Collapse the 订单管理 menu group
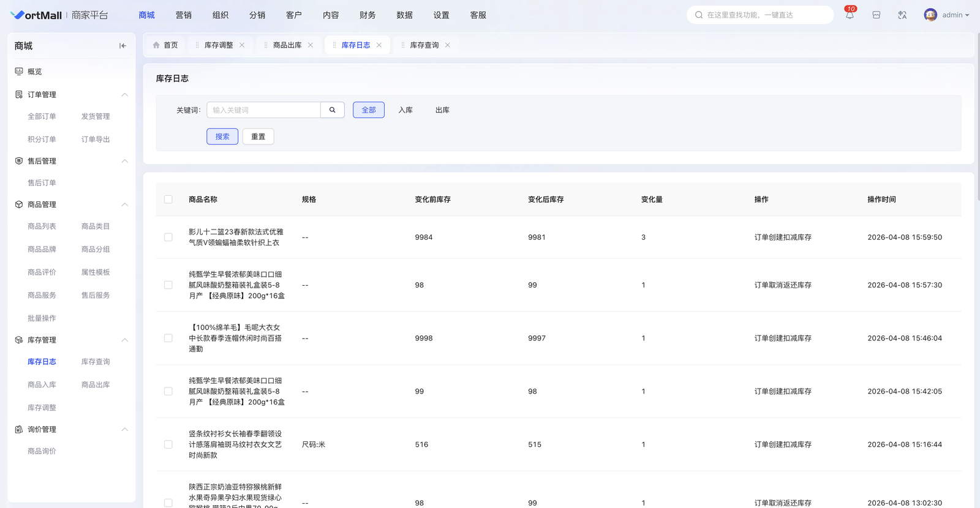This screenshot has width=980, height=508. coord(124,95)
